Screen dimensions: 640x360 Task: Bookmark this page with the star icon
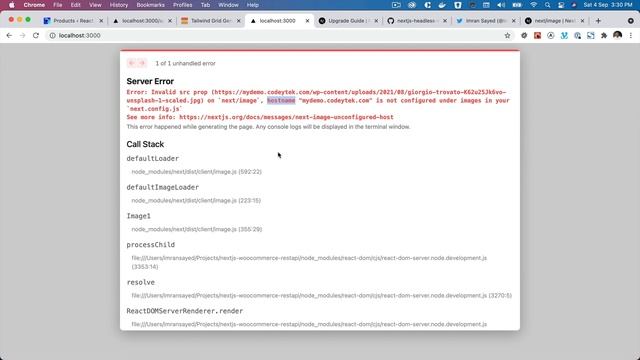[507, 36]
